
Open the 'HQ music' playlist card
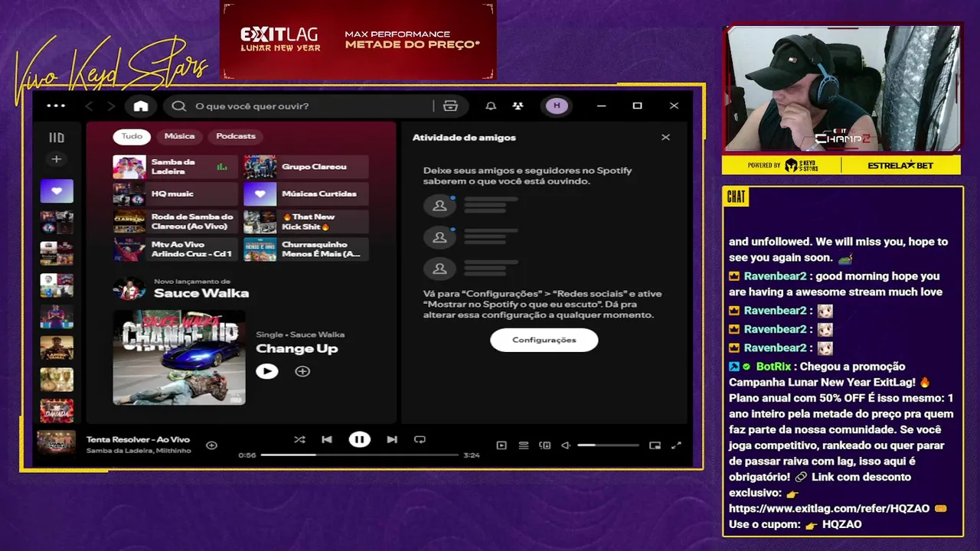click(x=175, y=194)
